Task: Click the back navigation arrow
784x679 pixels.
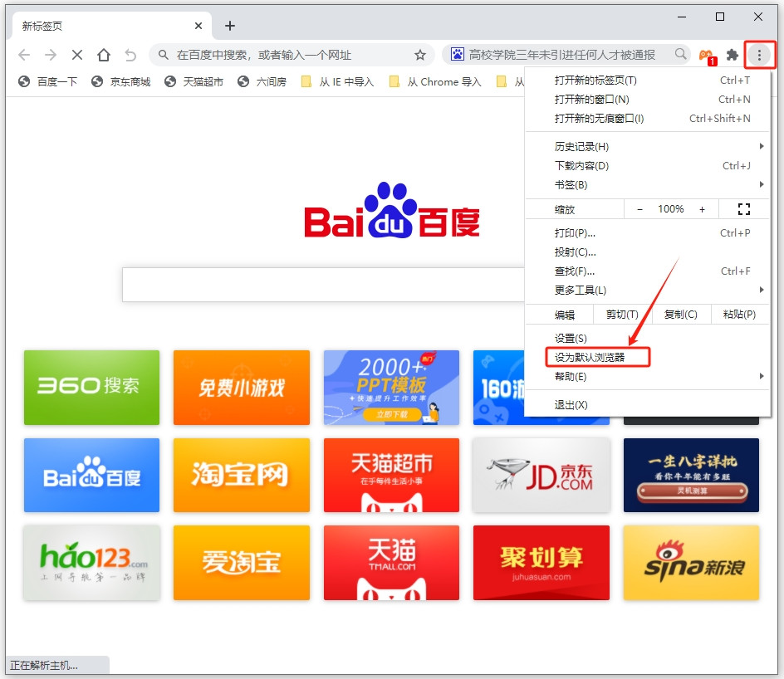Action: [22, 54]
